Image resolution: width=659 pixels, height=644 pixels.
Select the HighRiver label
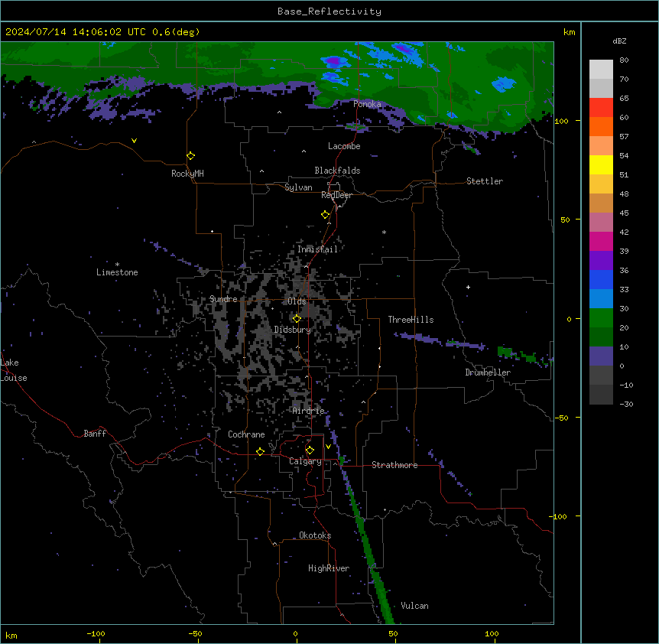(x=329, y=568)
